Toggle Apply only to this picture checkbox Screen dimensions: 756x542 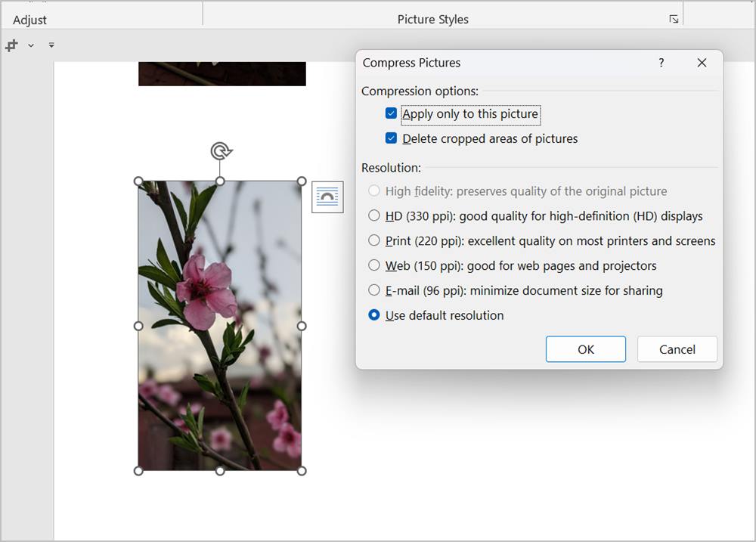391,113
